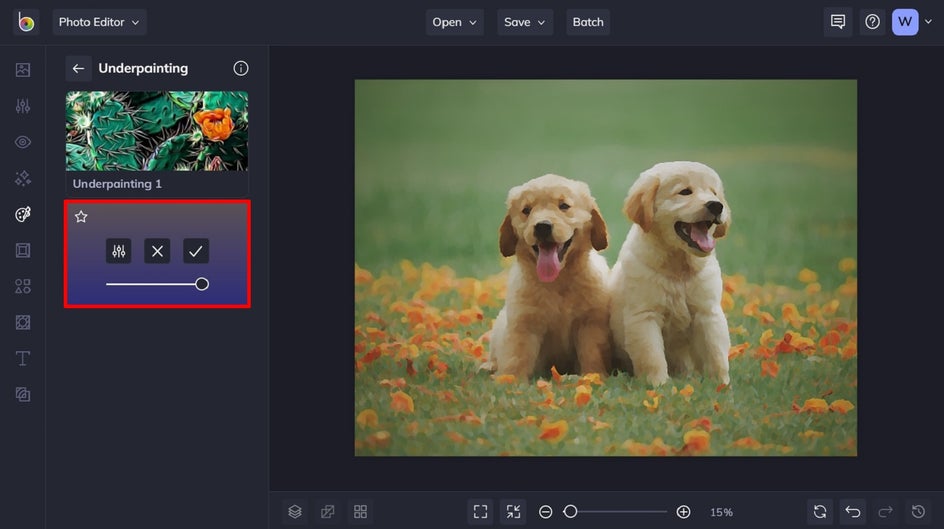
Task: Open the Graphics shapes sidebar icon
Action: coord(23,286)
